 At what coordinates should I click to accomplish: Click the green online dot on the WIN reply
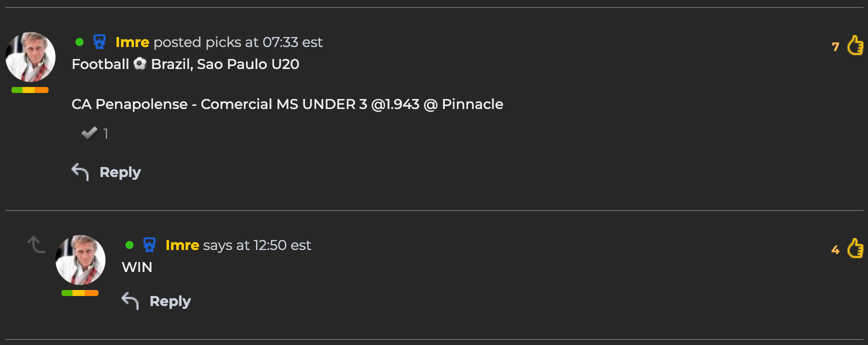tap(129, 245)
